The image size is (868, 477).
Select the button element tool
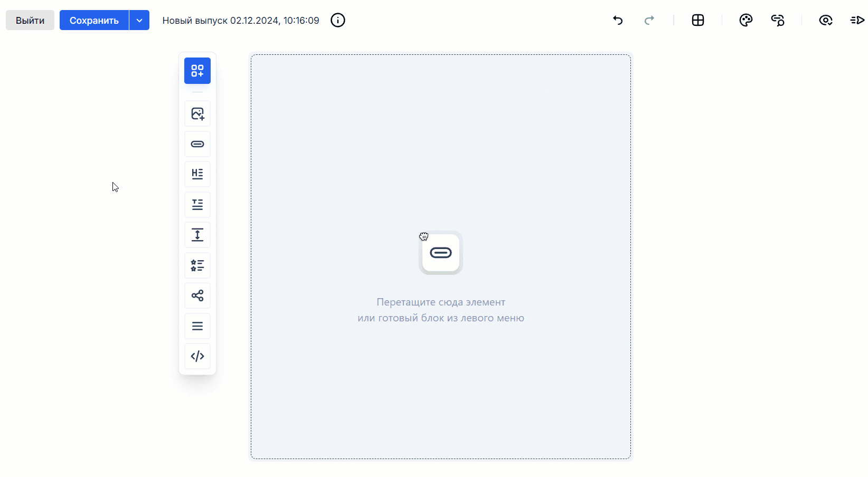197,144
